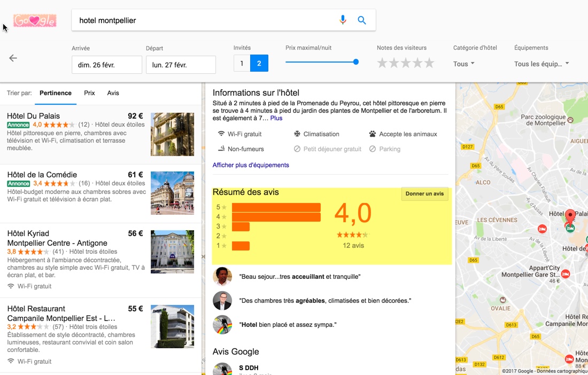588x375 pixels.
Task: Click the OVALIE marker on the map
Action: tap(503, 300)
